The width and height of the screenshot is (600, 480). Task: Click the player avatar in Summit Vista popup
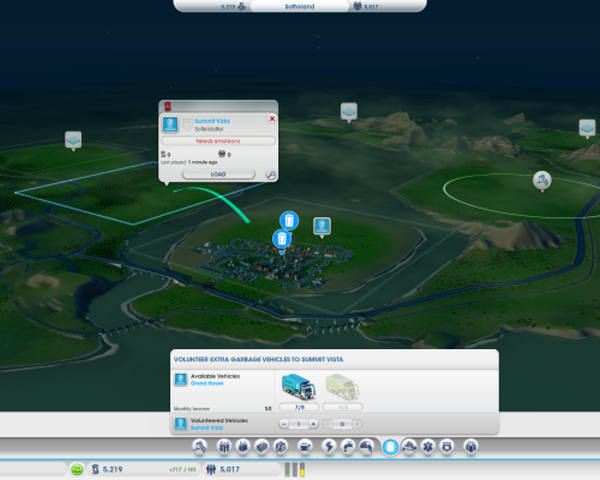pyautogui.click(x=170, y=124)
